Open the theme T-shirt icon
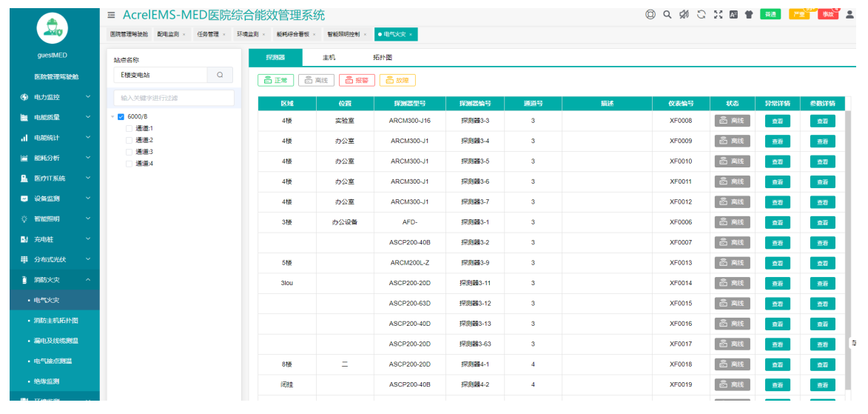Image resolution: width=868 pixels, height=414 pixels. click(x=749, y=14)
